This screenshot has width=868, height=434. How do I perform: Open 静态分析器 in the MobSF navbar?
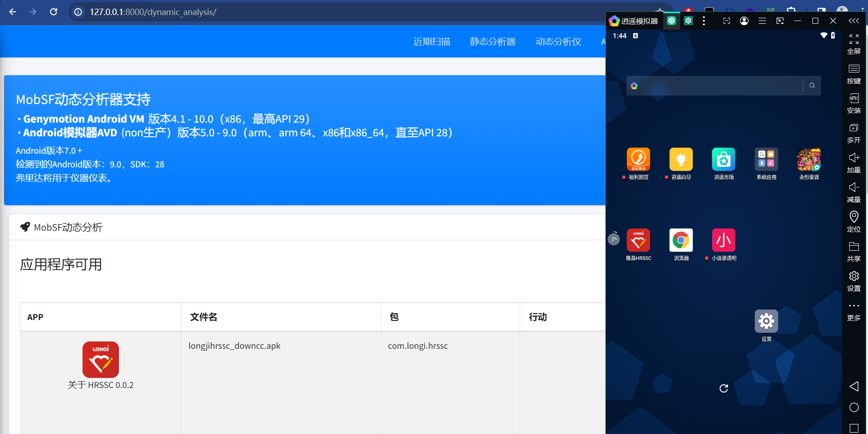click(493, 41)
